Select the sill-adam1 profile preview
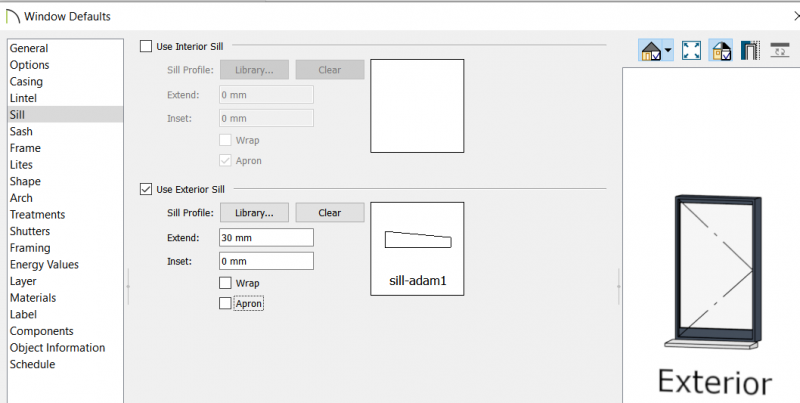 click(417, 249)
